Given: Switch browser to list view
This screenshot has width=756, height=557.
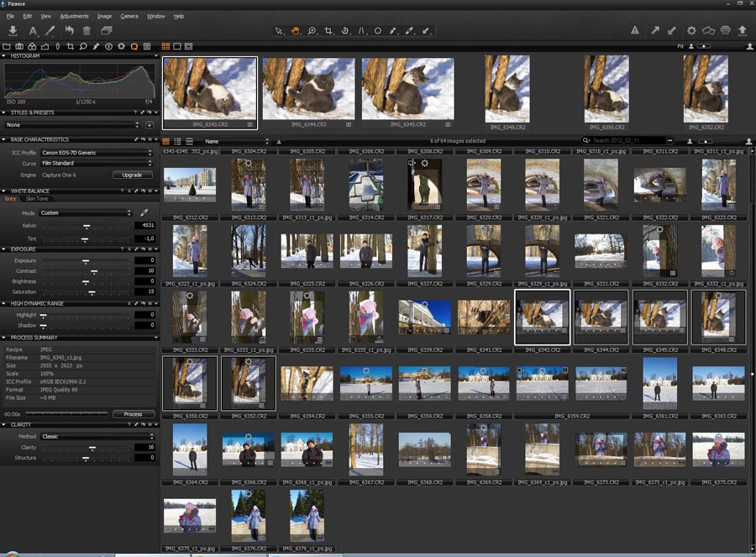Looking at the screenshot, I should [x=177, y=141].
